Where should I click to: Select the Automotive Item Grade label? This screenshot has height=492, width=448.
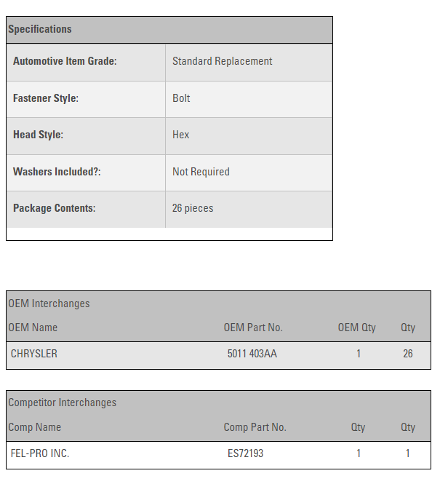[x=65, y=62]
